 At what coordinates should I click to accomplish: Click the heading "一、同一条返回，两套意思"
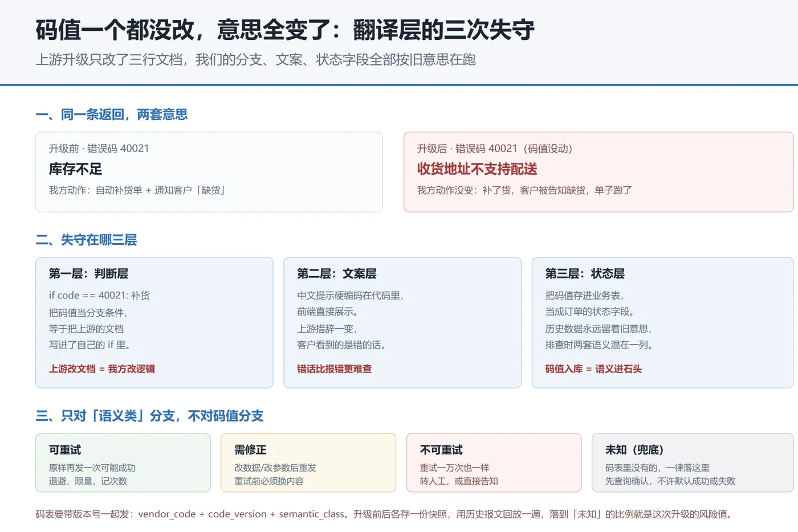112,114
